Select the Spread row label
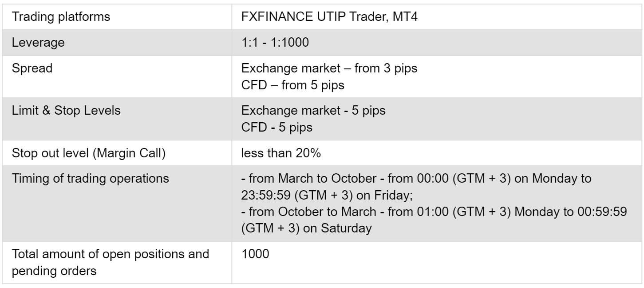644x288 pixels. click(32, 68)
